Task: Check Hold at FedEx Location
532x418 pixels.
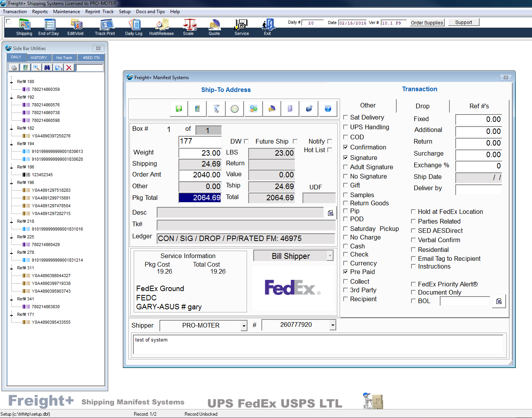Action: (413, 212)
